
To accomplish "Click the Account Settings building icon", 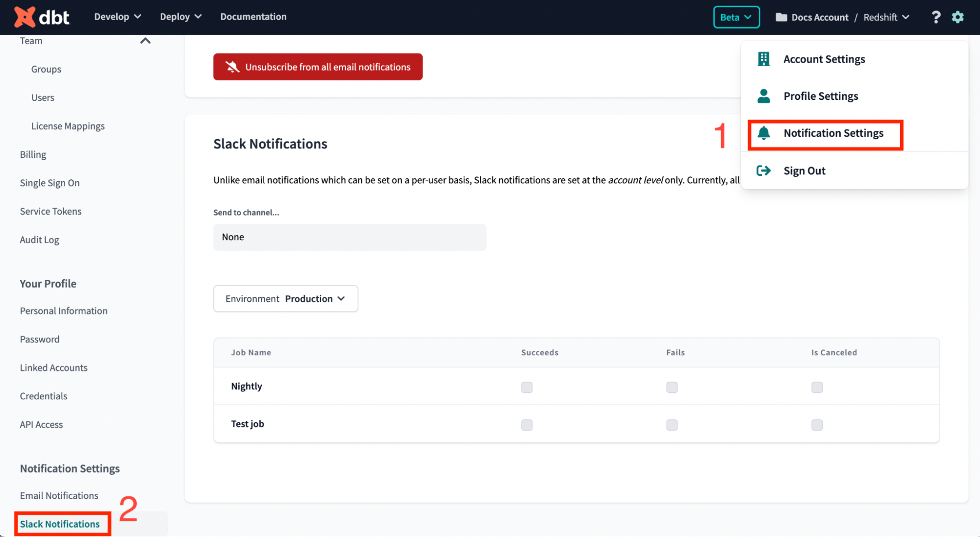I will (763, 59).
